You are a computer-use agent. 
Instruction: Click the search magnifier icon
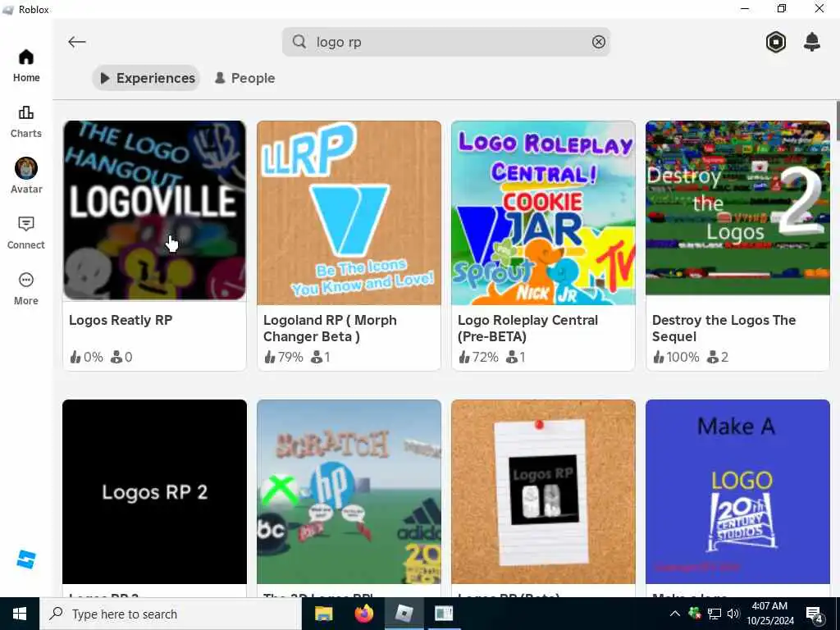click(x=299, y=42)
